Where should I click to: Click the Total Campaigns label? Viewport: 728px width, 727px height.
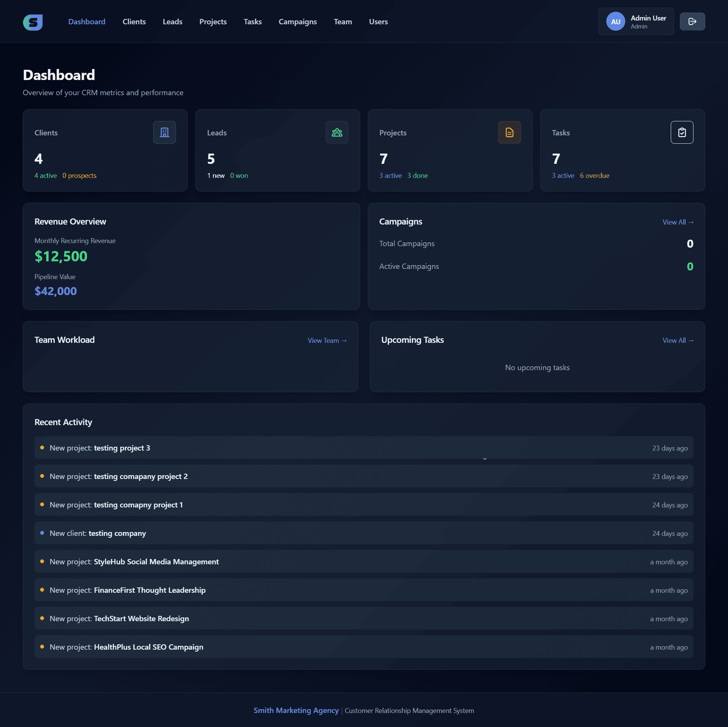pyautogui.click(x=407, y=243)
